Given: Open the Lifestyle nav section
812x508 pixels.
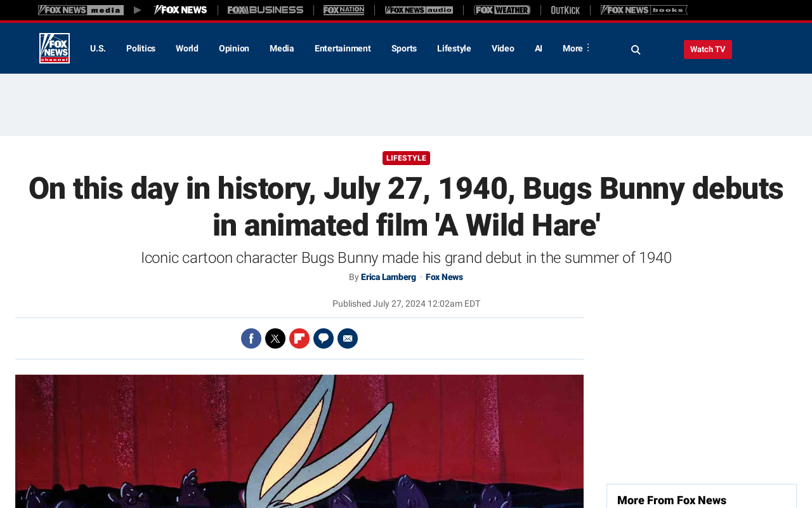Looking at the screenshot, I should (x=454, y=48).
